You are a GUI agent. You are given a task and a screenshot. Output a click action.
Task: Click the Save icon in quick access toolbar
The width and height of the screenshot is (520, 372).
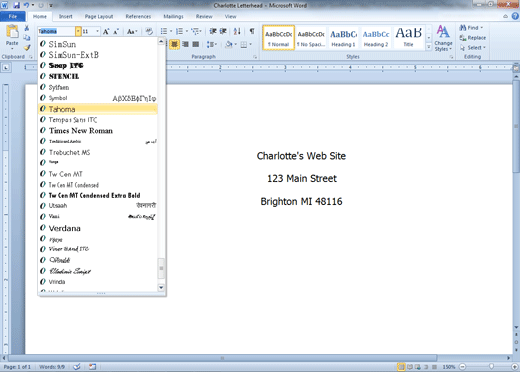tap(16, 5)
